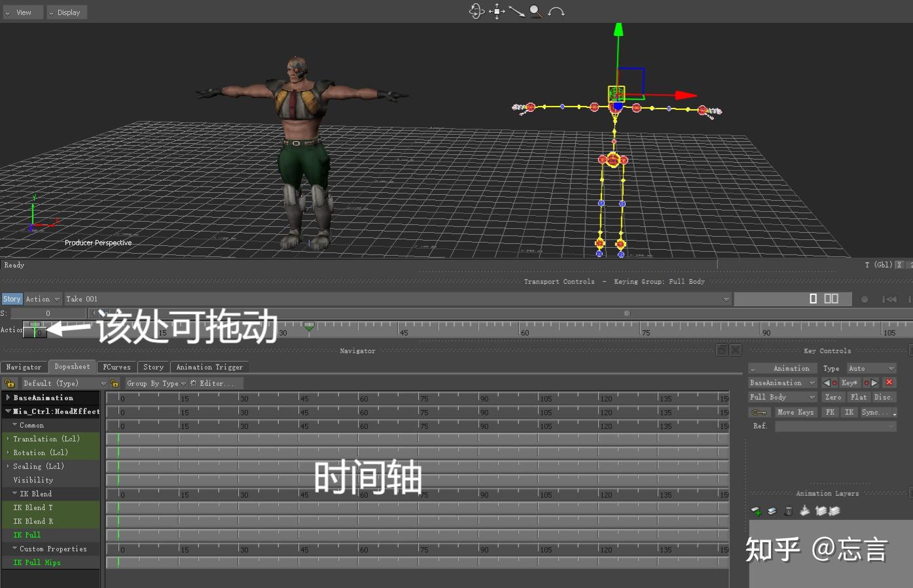Screen dimensions: 913x588
Task: Click the Zero button in Key Controls
Action: pos(832,398)
